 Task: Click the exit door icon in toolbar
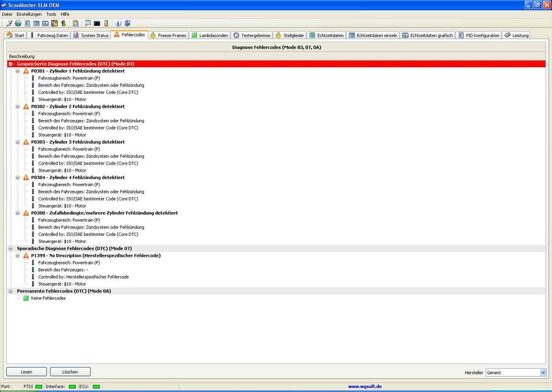point(128,24)
